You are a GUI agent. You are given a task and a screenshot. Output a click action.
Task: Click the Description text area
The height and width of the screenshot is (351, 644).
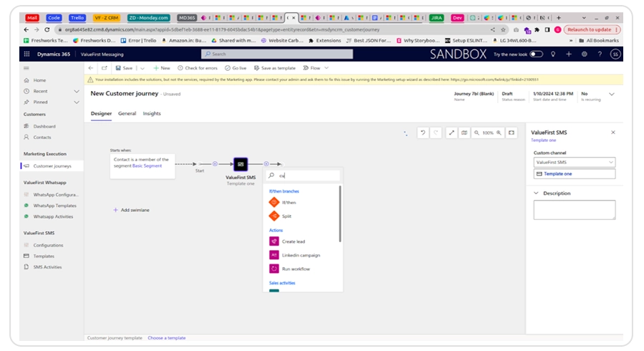[574, 210]
